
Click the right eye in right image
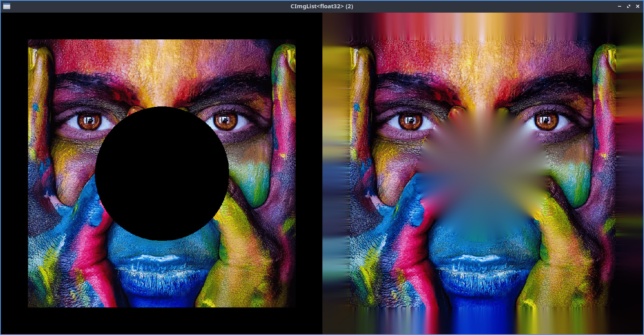click(x=547, y=121)
